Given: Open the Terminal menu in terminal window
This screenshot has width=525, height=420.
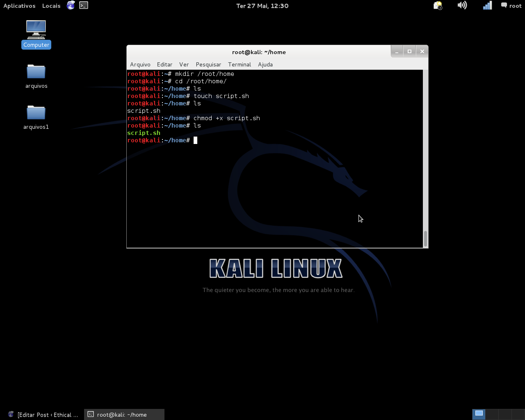Looking at the screenshot, I should pos(240,64).
